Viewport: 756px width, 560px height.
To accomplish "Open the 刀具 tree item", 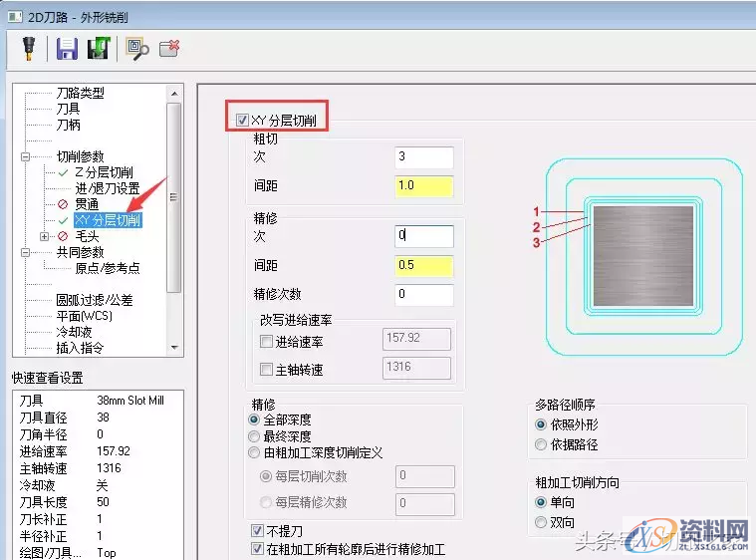I will (x=68, y=109).
